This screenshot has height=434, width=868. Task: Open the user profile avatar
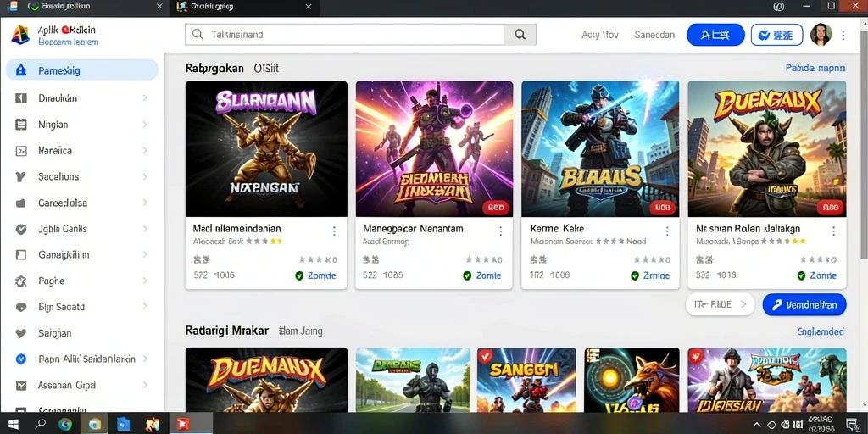pyautogui.click(x=821, y=35)
